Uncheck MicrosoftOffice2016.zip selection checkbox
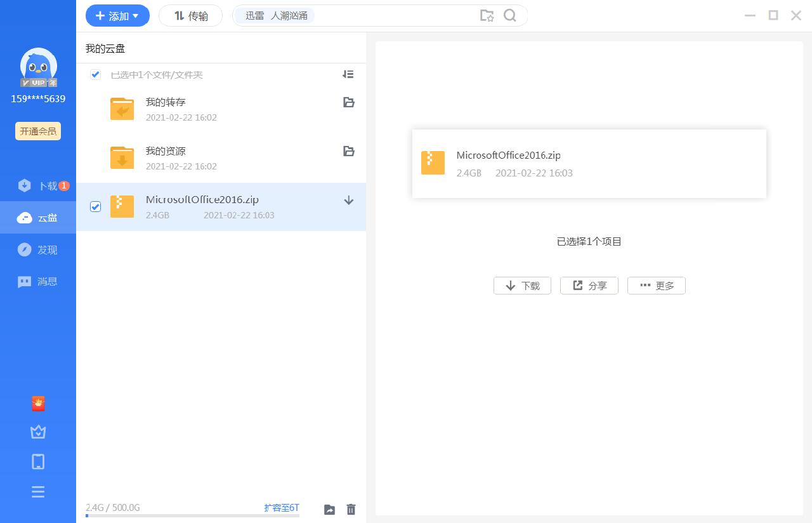This screenshot has width=812, height=523. click(95, 206)
